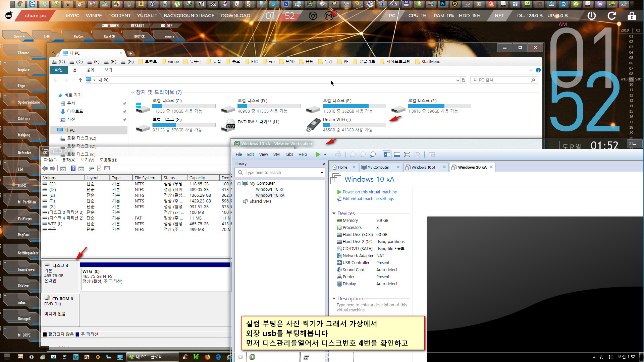
Task: Toggle VMware library sidebar view icon
Action: [387, 155]
